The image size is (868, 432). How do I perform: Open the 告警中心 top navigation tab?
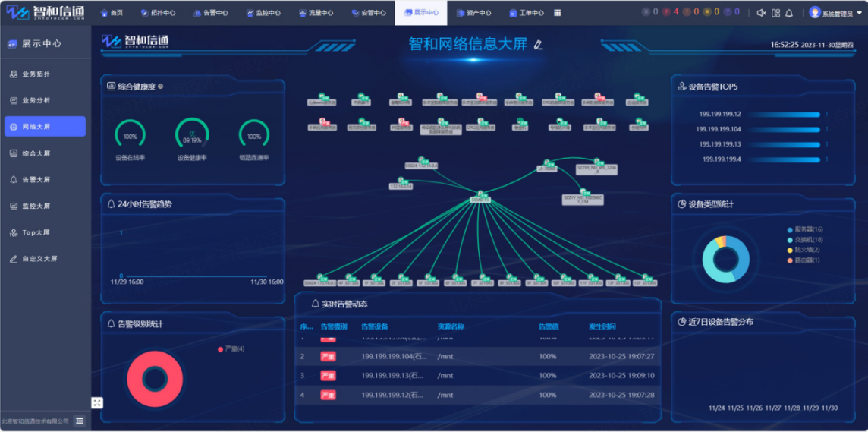[x=211, y=13]
